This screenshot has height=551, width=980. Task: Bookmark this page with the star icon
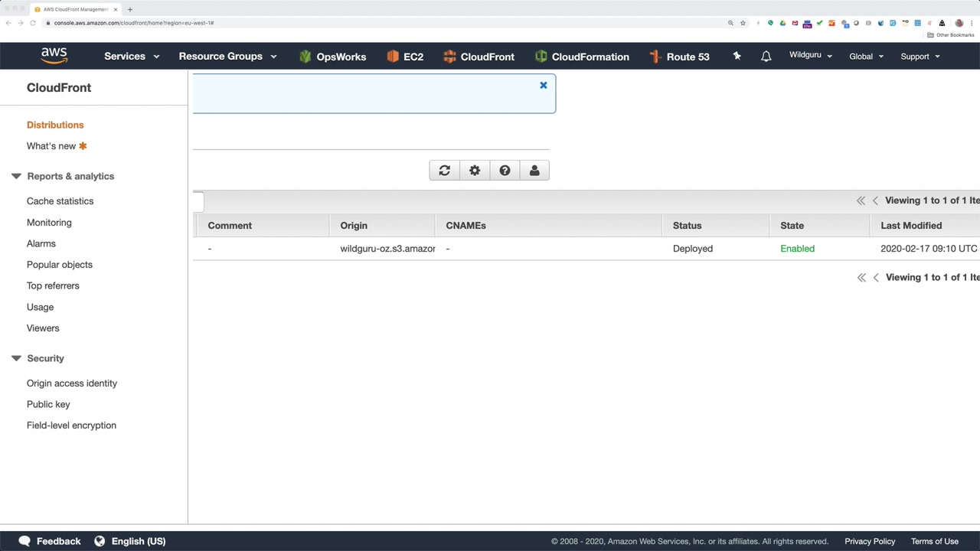[x=743, y=23]
